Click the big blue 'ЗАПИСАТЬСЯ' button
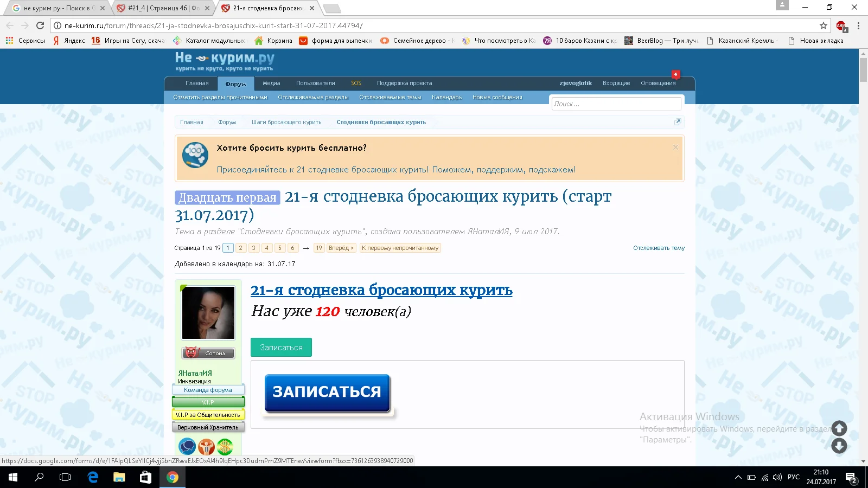The image size is (868, 488). click(327, 393)
